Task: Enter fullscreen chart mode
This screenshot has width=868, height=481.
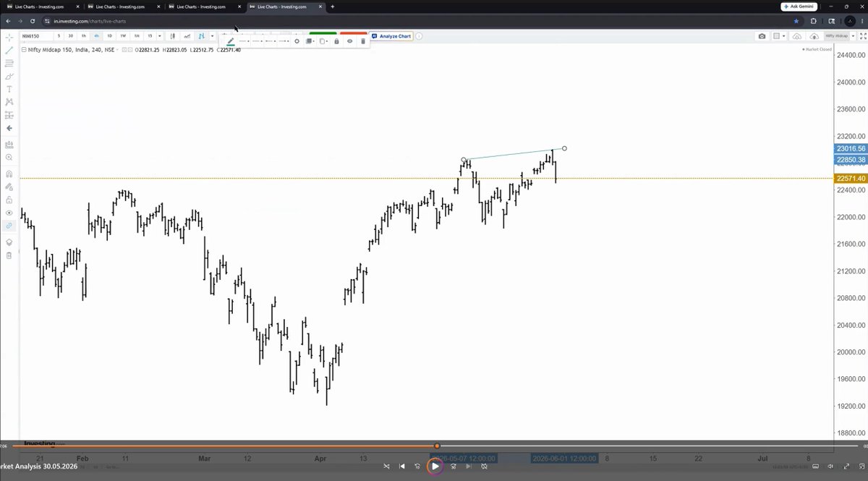Action: point(863,36)
